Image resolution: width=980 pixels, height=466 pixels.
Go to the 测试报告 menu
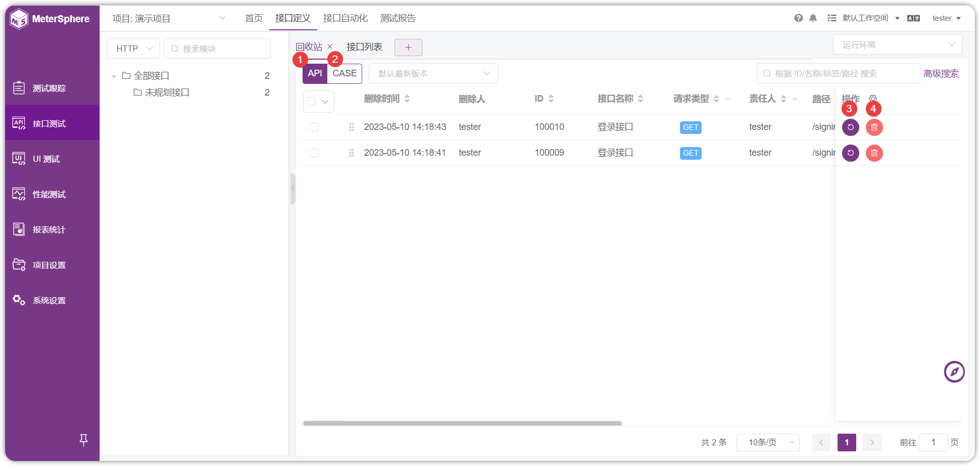click(x=398, y=18)
